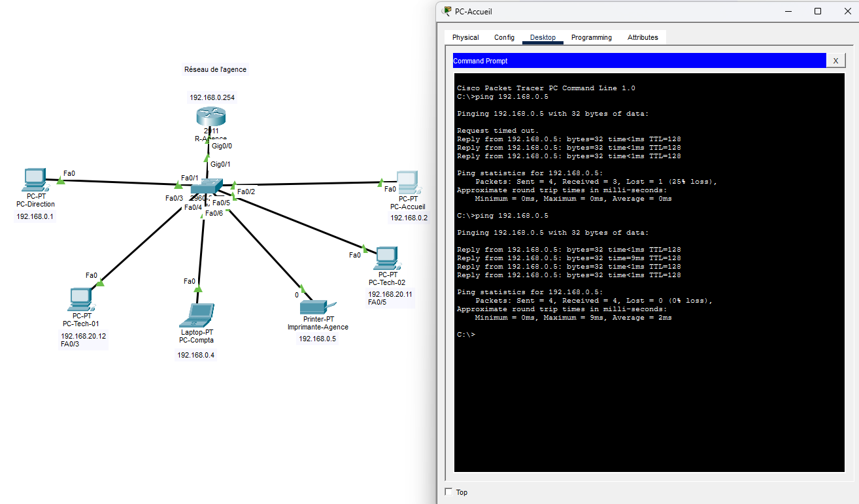The width and height of the screenshot is (859, 504).
Task: Click the link light at the printer port
Action: [x=302, y=287]
